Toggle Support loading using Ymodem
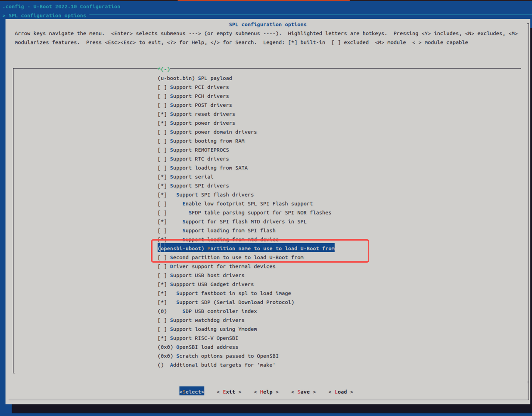The height and width of the screenshot is (416, 532). [163, 330]
